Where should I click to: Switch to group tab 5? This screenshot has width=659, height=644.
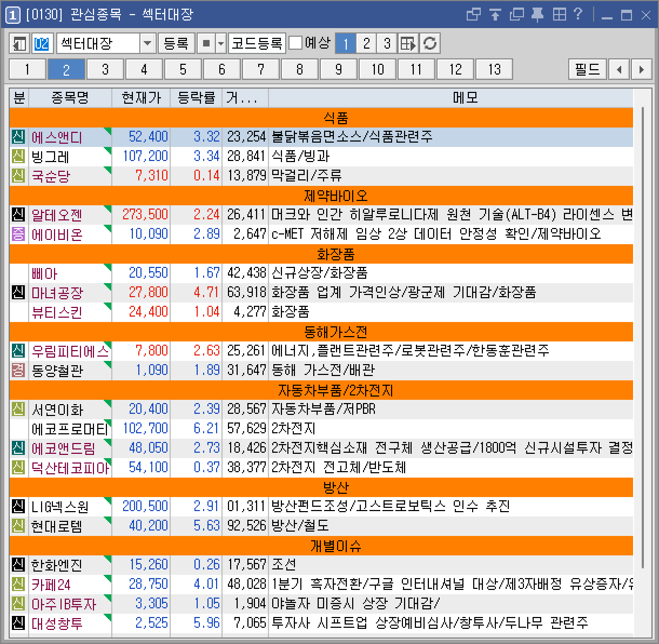tap(183, 70)
